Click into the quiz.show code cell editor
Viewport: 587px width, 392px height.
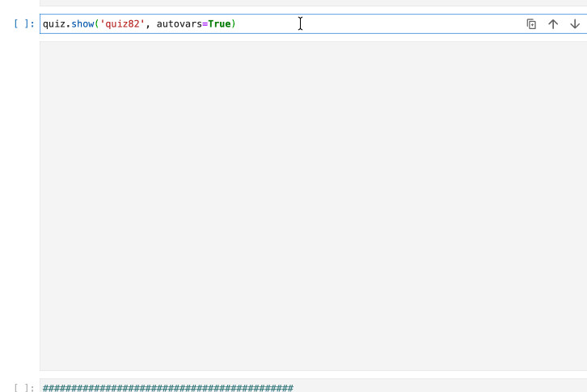click(x=313, y=24)
